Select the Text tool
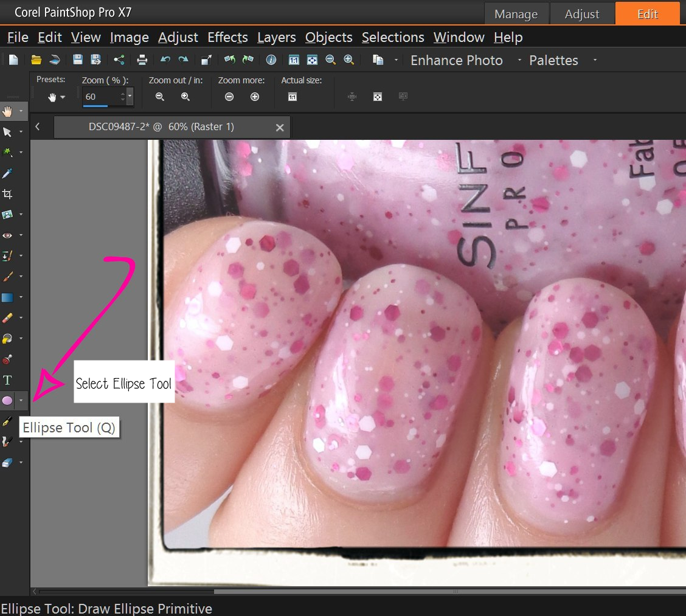The width and height of the screenshot is (686, 616). pyautogui.click(x=9, y=379)
